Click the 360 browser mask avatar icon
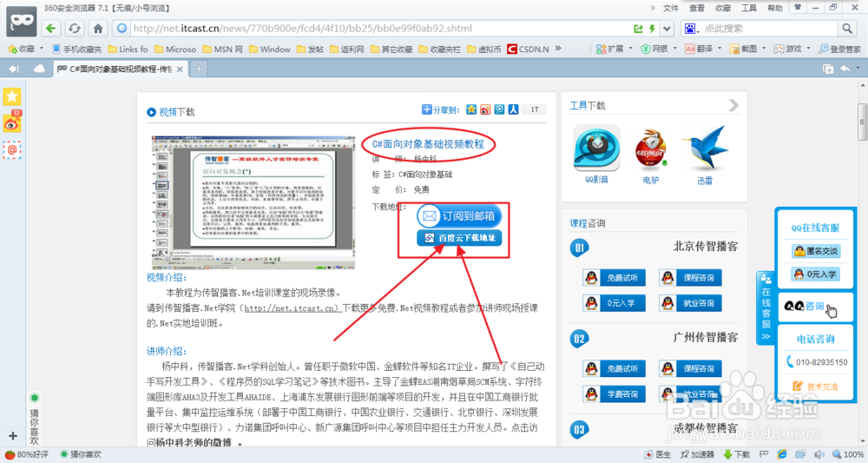The height and width of the screenshot is (463, 868). click(x=22, y=21)
